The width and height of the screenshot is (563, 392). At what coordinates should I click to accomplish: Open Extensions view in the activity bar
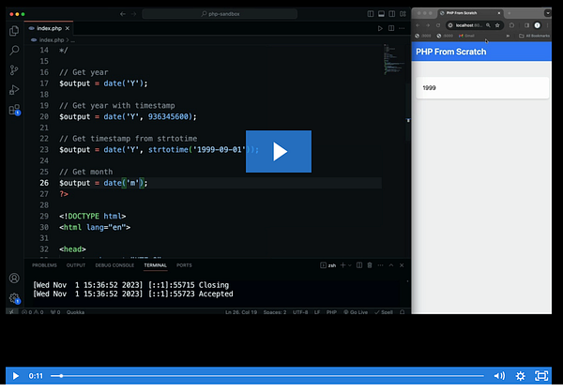click(14, 110)
